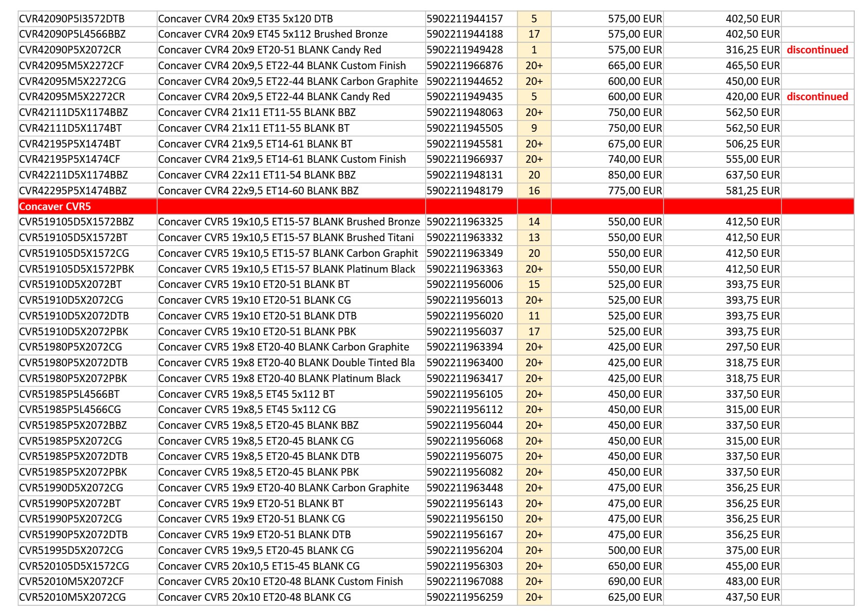
Task: Select description Concaver CVR4 21x11 ET11-55 BLANK BBZ
Action: pyautogui.click(x=257, y=112)
